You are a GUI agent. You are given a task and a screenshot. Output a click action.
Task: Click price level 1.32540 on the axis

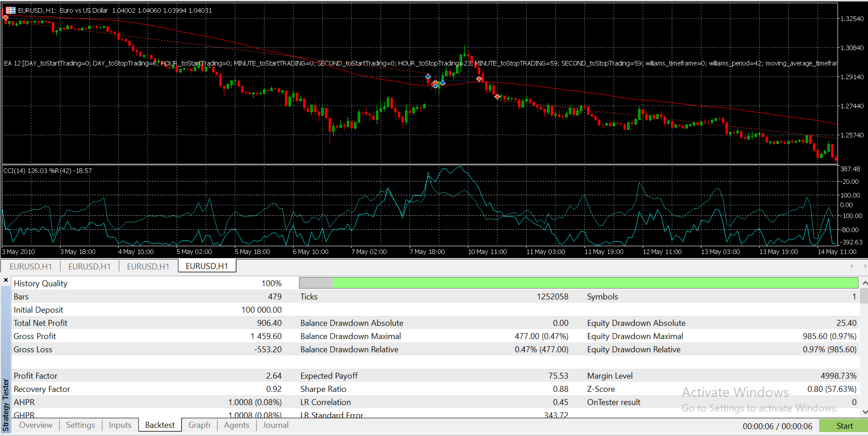[x=852, y=19]
